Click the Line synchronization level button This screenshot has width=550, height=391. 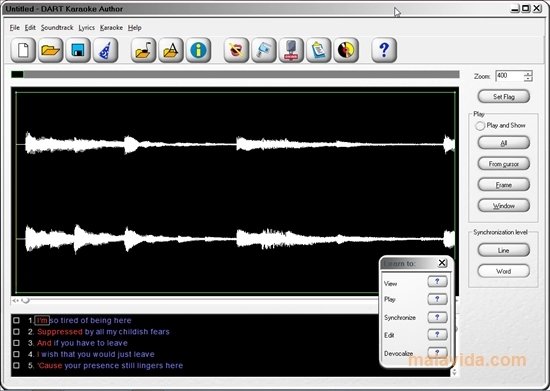(504, 250)
